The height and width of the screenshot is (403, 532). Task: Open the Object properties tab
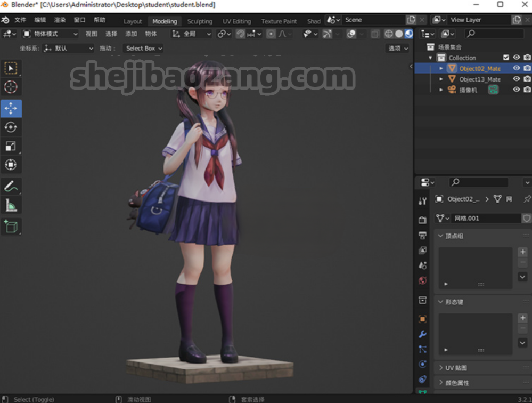(x=422, y=319)
